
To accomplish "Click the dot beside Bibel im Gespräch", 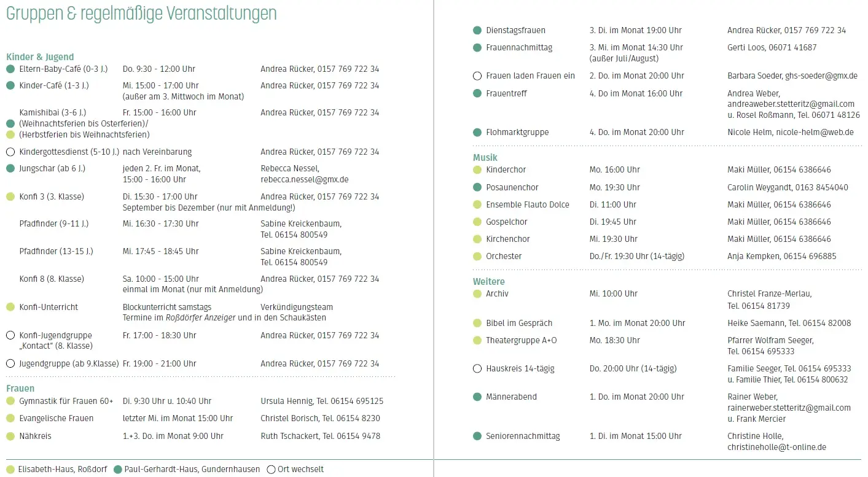I will click(x=477, y=324).
